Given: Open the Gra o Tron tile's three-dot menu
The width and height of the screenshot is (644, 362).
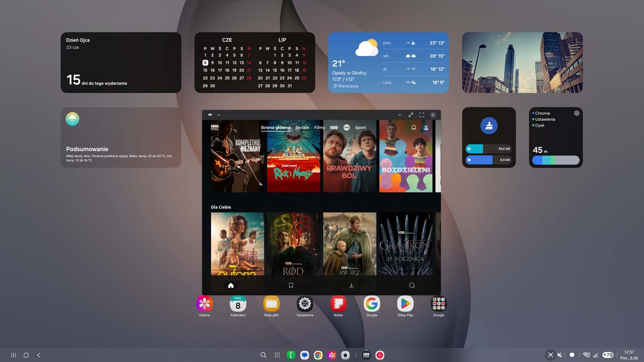Looking at the screenshot, I should 429,217.
